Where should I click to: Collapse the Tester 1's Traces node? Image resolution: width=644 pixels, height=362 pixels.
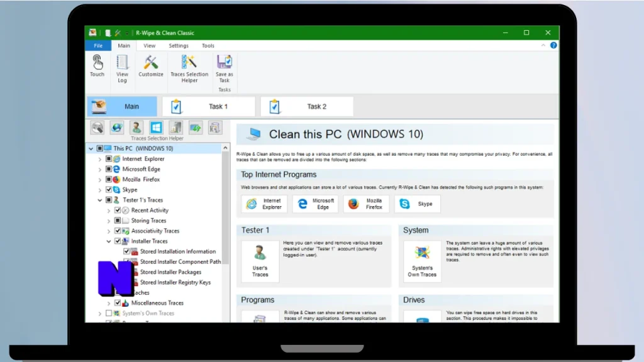(x=100, y=200)
